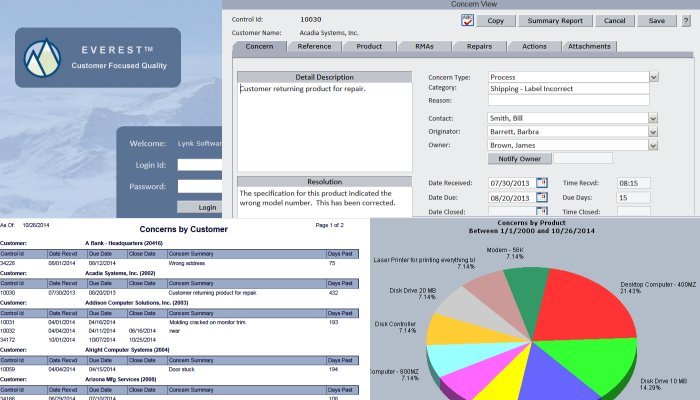Save the concern record
Image resolution: width=700 pixels, height=400 pixels.
tap(656, 21)
